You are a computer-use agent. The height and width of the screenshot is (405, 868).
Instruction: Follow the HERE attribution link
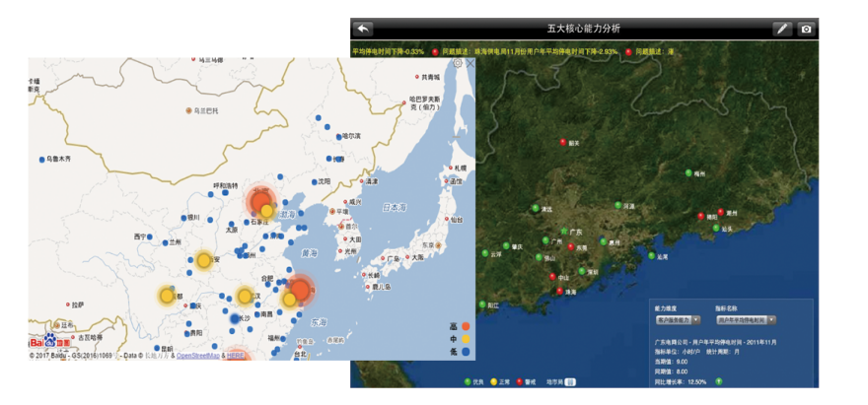236,356
